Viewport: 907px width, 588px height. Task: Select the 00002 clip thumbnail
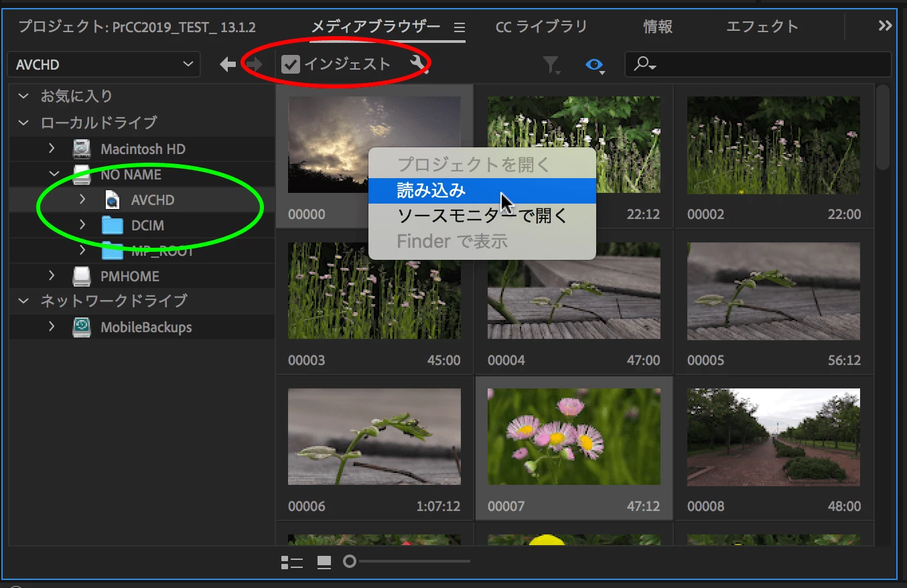point(774,145)
